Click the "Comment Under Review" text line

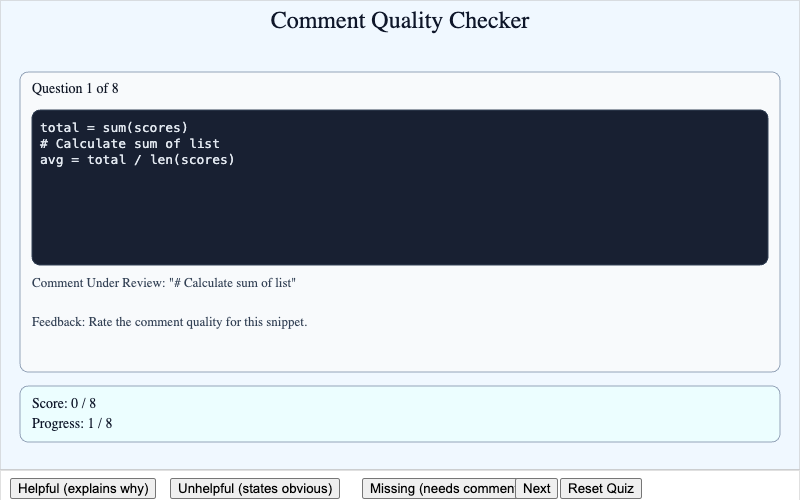164,283
